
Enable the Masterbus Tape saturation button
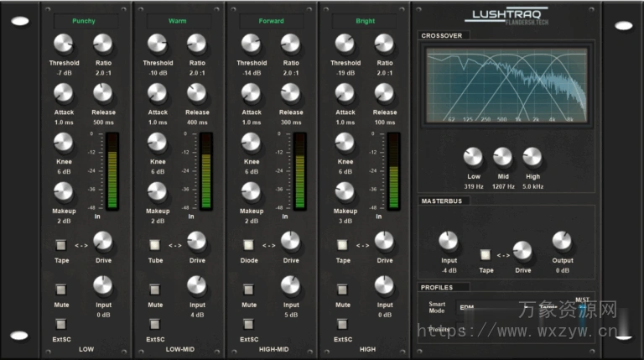point(485,255)
